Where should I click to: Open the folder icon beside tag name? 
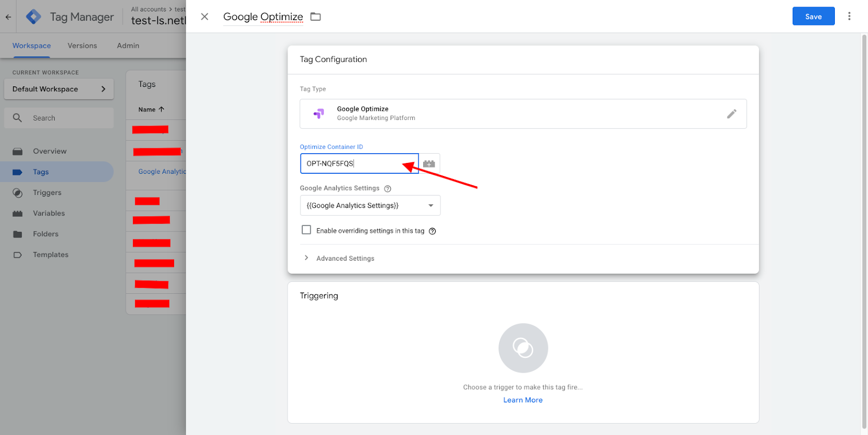[316, 17]
